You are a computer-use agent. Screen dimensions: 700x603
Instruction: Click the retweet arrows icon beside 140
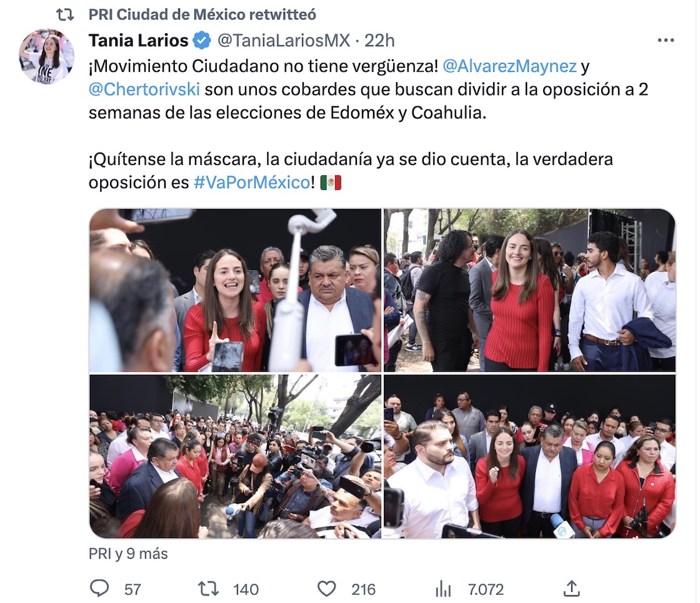click(208, 589)
